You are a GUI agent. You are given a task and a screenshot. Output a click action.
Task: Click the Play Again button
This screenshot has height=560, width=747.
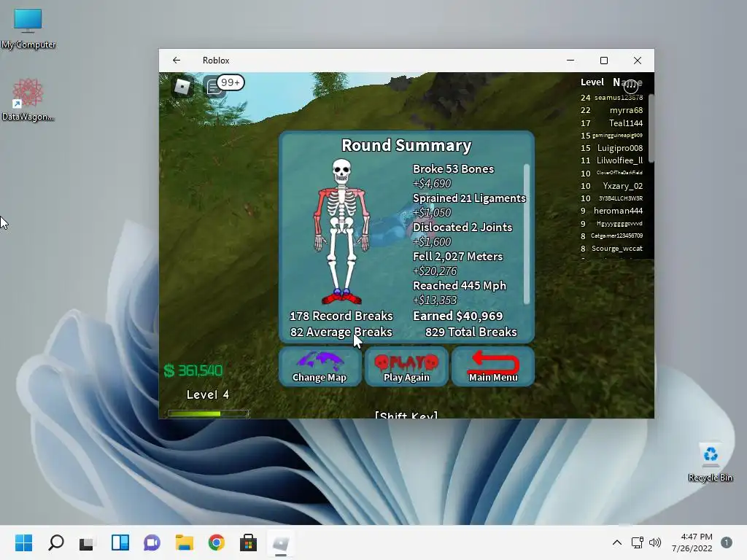[x=406, y=366]
